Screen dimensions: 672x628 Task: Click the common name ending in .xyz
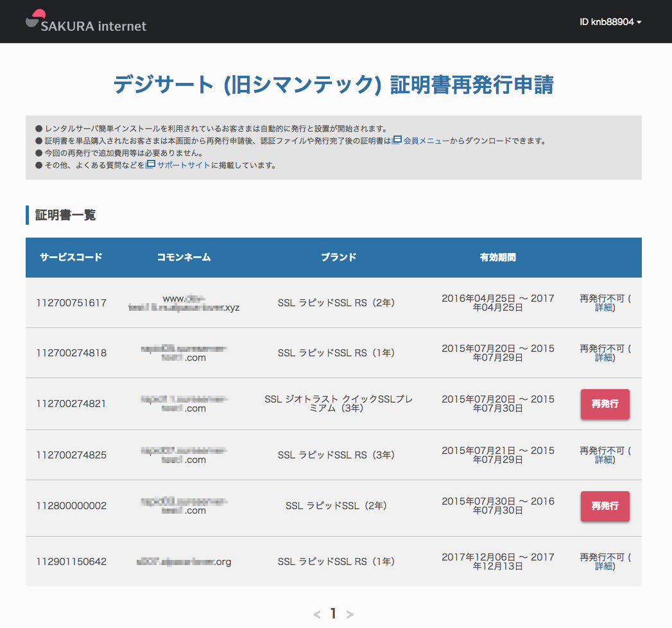point(184,302)
